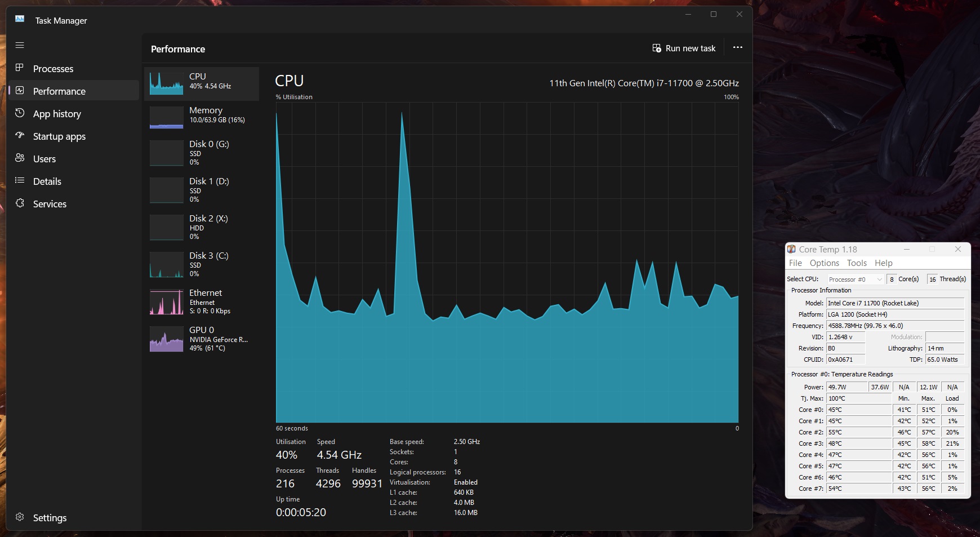Open the Options menu in Core Temp
Viewport: 980px width, 537px height.
click(x=825, y=263)
